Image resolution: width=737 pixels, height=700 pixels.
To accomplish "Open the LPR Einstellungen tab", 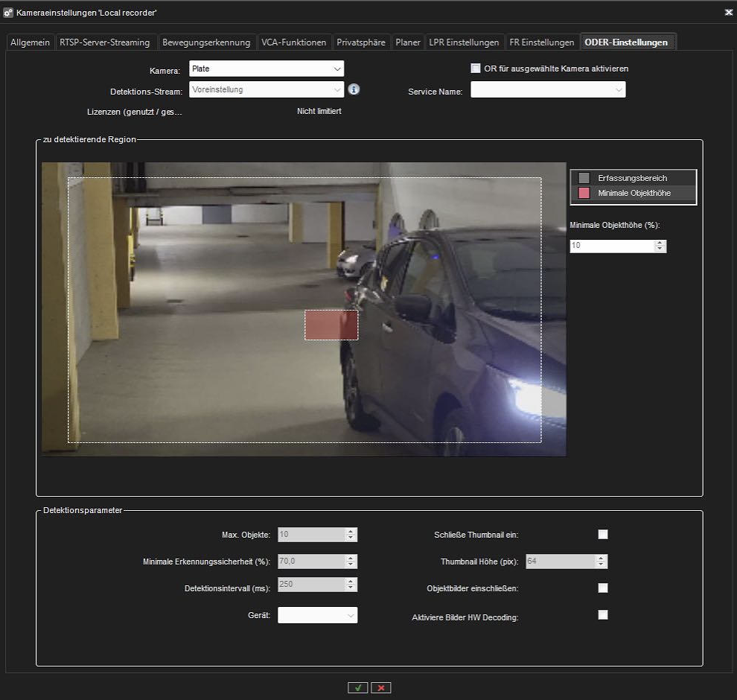I will coord(464,42).
